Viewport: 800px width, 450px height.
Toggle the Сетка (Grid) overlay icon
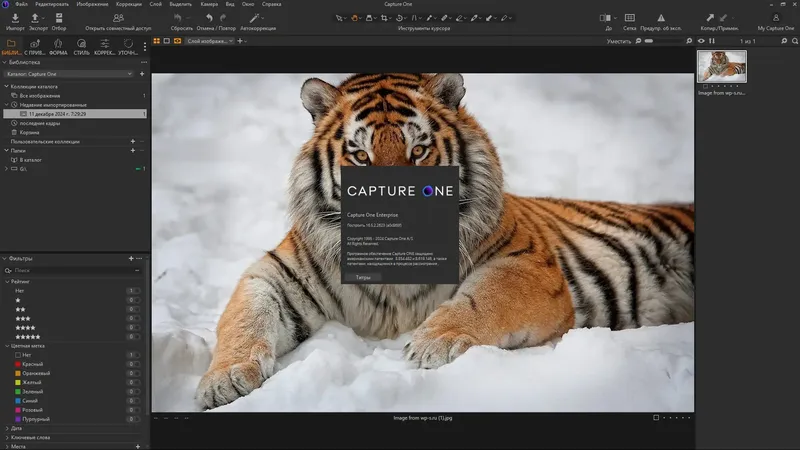click(x=630, y=18)
